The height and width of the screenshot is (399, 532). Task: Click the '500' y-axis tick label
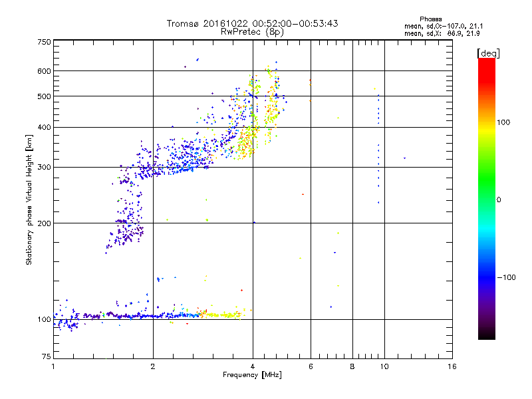tap(44, 96)
